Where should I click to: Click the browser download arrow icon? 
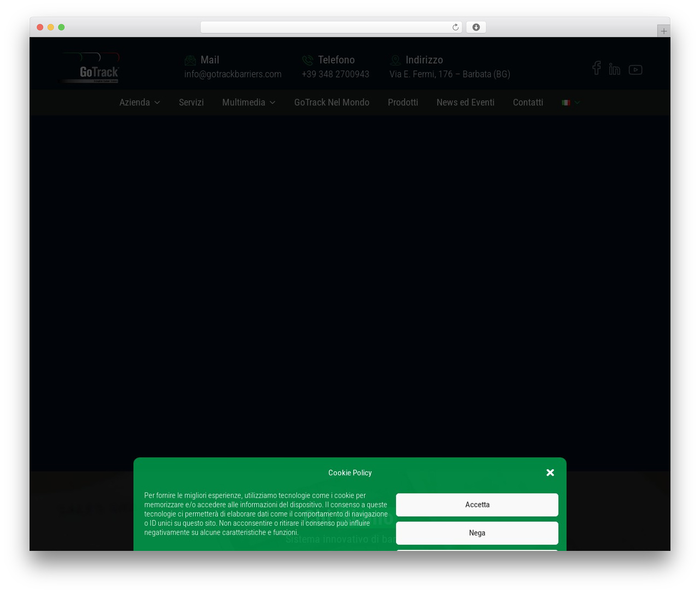(x=476, y=27)
